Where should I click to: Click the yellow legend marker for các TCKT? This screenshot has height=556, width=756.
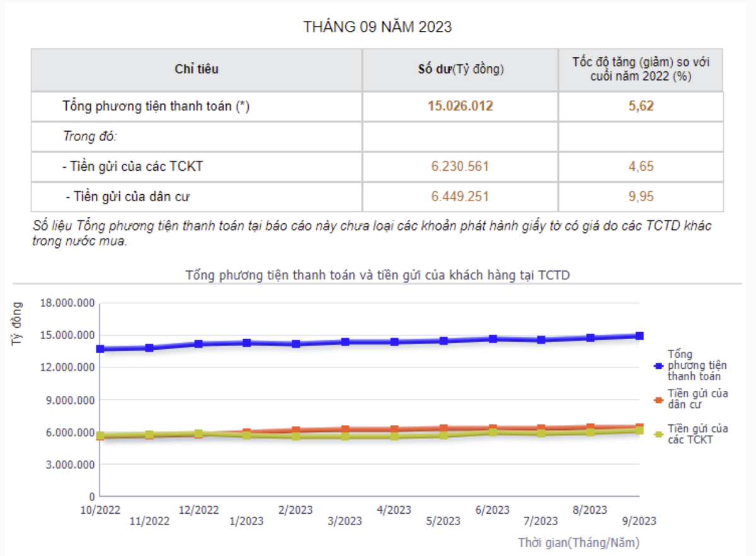pos(658,434)
